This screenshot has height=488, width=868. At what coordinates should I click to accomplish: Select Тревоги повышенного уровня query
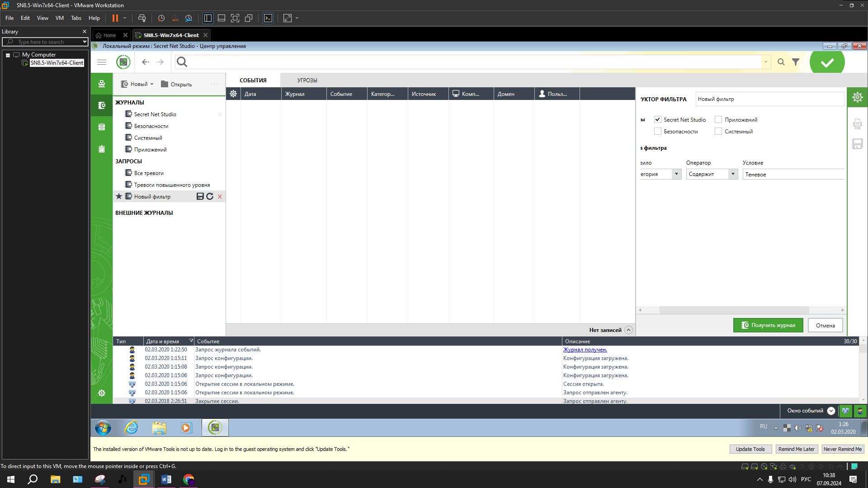[172, 185]
